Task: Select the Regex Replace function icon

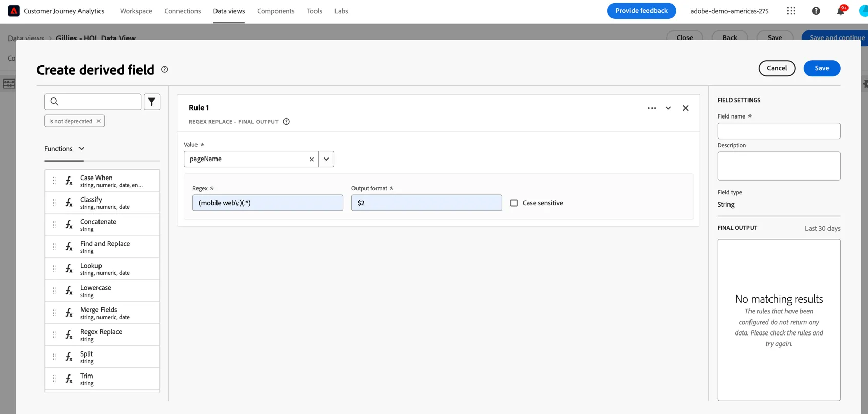Action: 69,335
